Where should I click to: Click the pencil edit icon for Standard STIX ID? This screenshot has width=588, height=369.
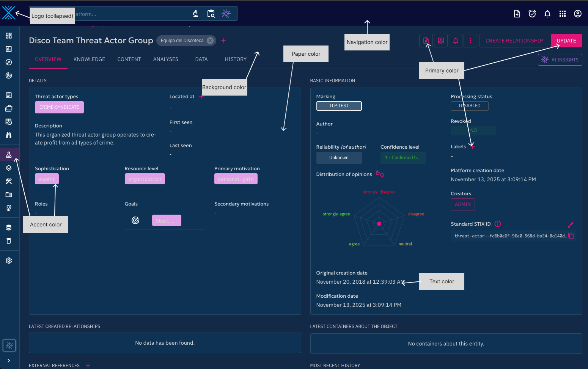click(570, 225)
